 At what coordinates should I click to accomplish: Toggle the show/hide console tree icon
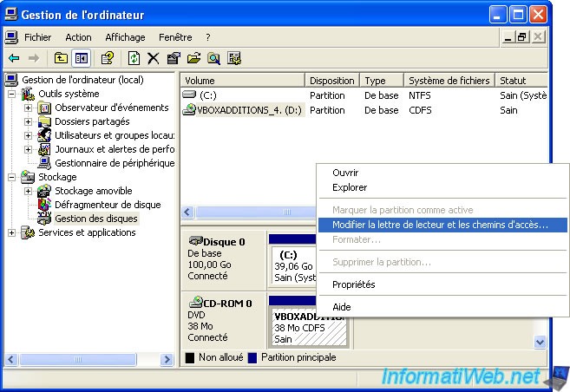coord(81,58)
